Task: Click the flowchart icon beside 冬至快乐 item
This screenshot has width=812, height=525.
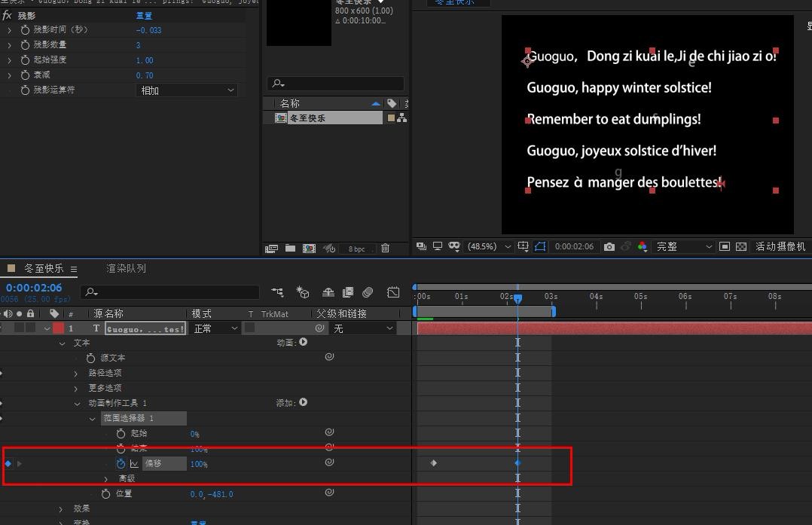Action: click(x=402, y=118)
